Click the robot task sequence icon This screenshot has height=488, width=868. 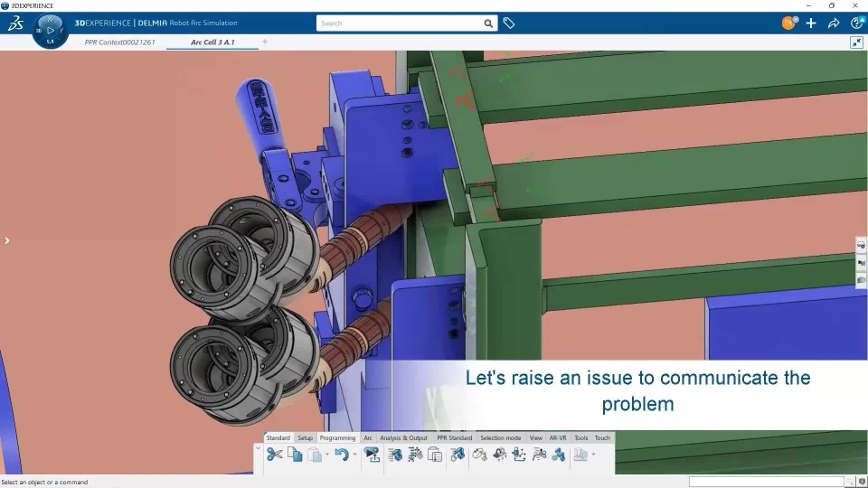[x=415, y=455]
